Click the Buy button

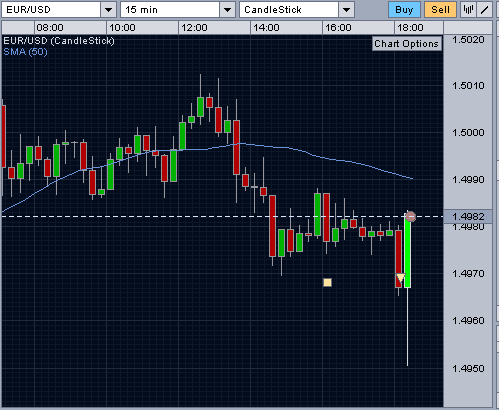point(404,10)
